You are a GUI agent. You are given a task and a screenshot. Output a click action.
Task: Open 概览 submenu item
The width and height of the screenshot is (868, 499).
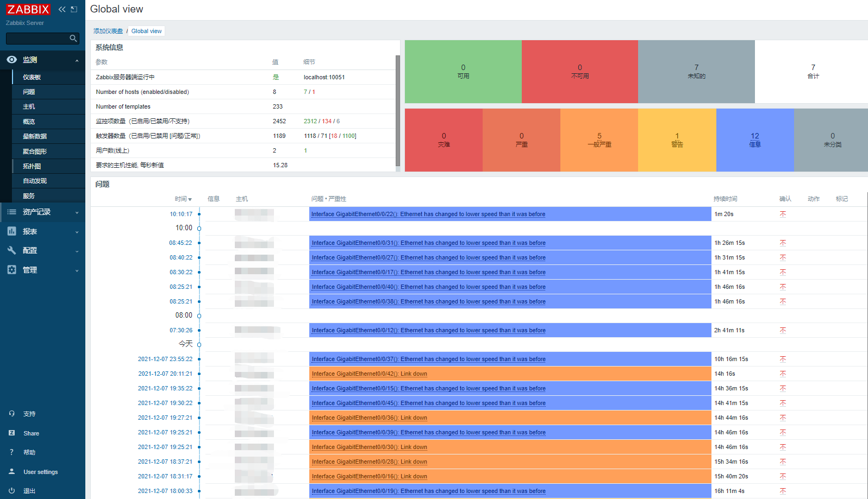tap(29, 122)
